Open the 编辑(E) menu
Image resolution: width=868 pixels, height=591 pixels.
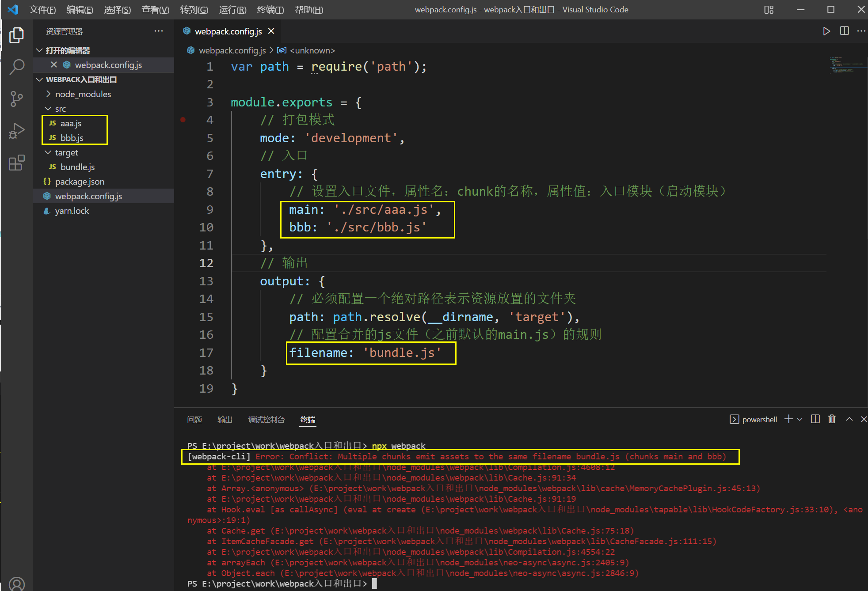pyautogui.click(x=80, y=10)
